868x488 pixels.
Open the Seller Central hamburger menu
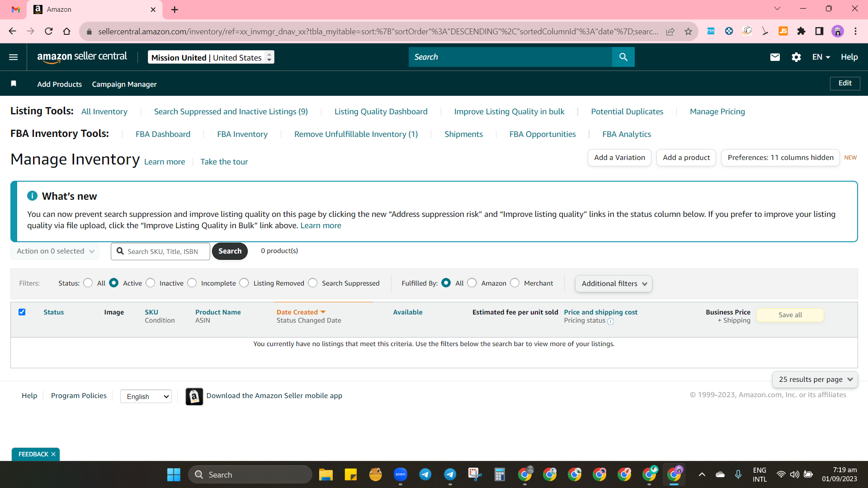point(14,57)
